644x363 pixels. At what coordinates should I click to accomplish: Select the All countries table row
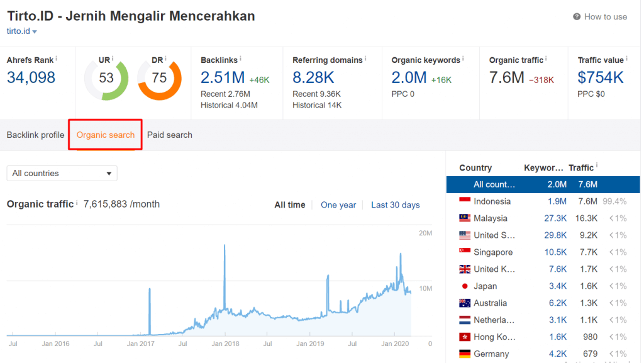pos(543,184)
